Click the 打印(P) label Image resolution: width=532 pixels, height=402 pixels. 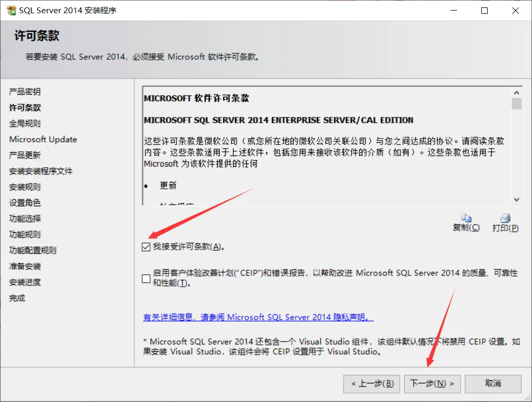[506, 227]
